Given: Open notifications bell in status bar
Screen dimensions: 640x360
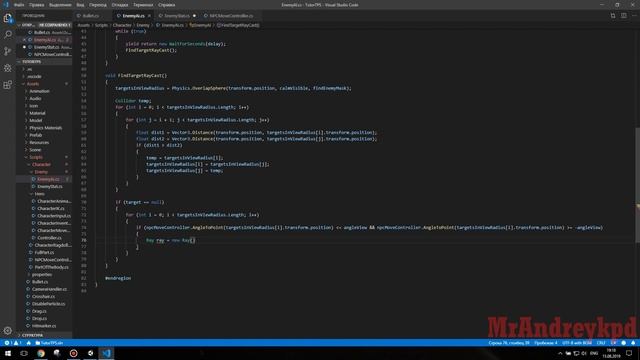Looking at the screenshot, I should 633,343.
